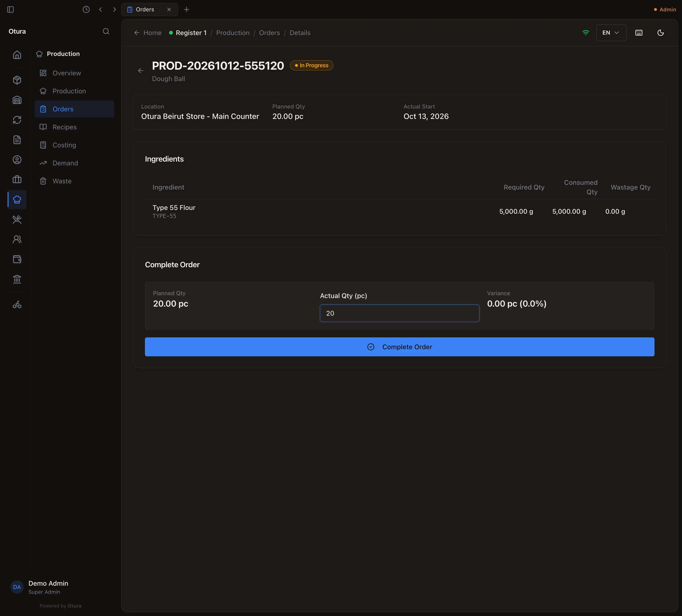Go forward with top-bar right chevron
Image resolution: width=682 pixels, height=616 pixels.
(x=114, y=9)
